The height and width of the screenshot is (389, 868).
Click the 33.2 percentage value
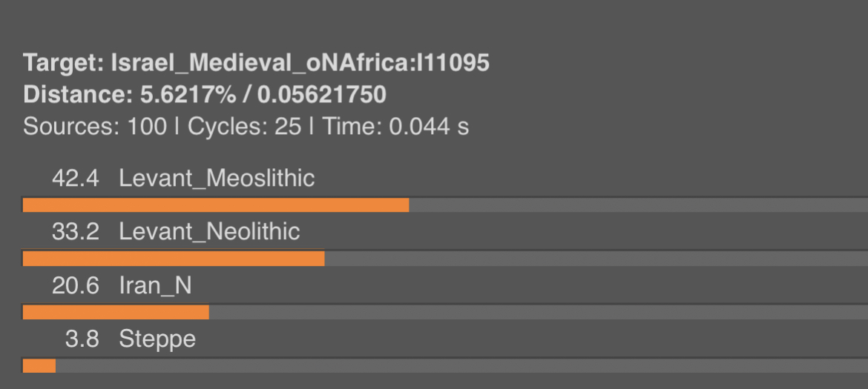pos(75,231)
